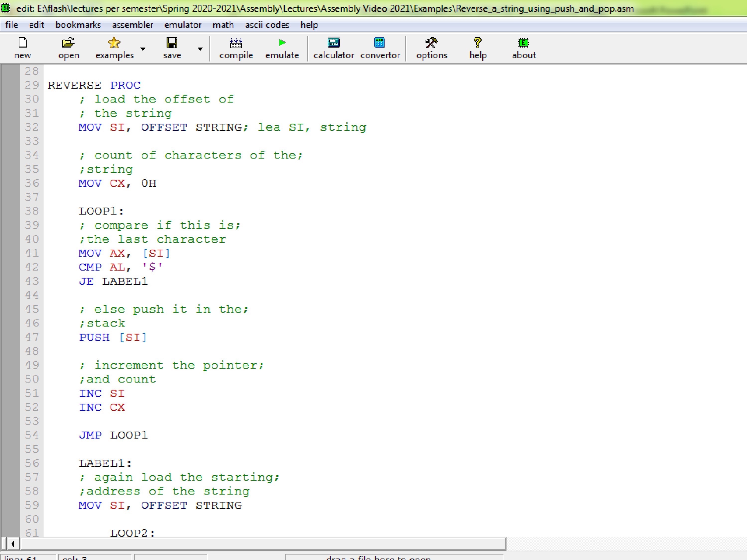Click the comment ';stack' on line 46

[x=102, y=323]
